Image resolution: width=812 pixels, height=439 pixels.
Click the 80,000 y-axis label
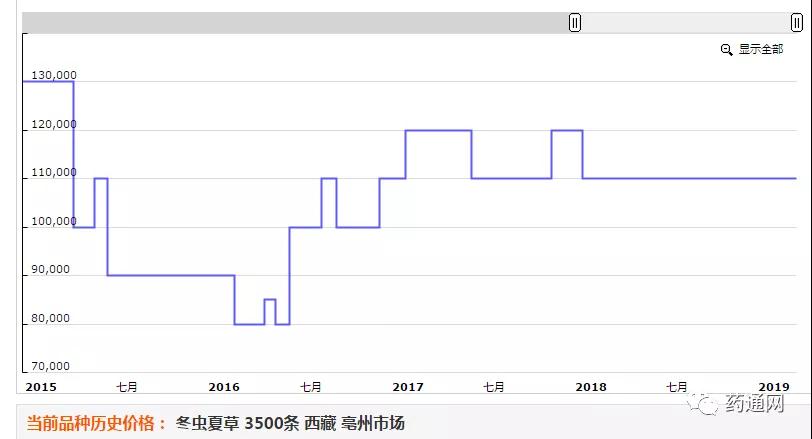click(50, 318)
